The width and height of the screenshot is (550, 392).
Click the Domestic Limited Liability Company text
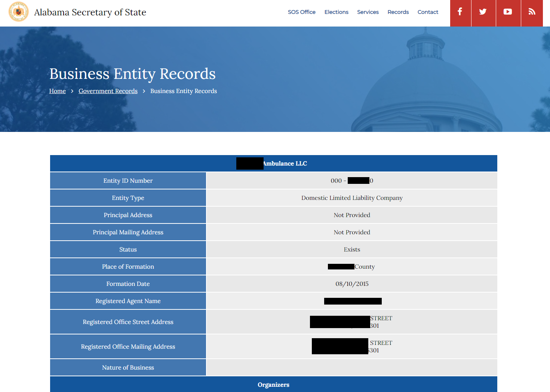click(352, 198)
